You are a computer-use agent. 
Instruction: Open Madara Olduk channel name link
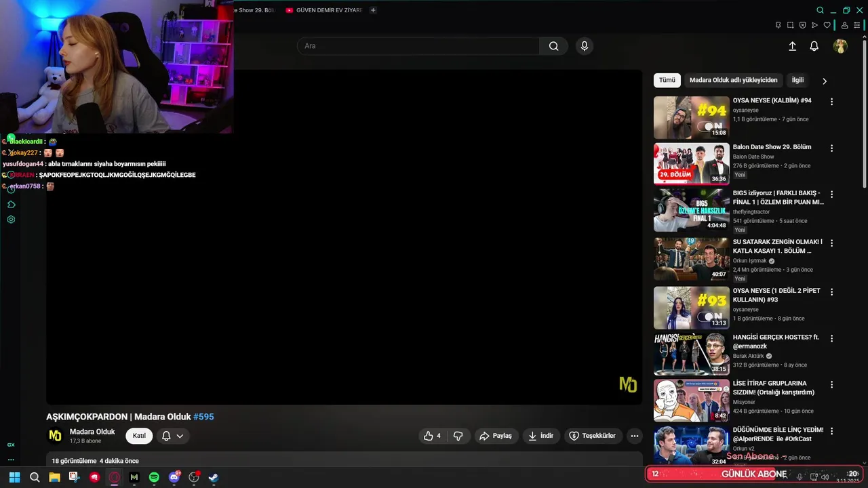coord(92,432)
